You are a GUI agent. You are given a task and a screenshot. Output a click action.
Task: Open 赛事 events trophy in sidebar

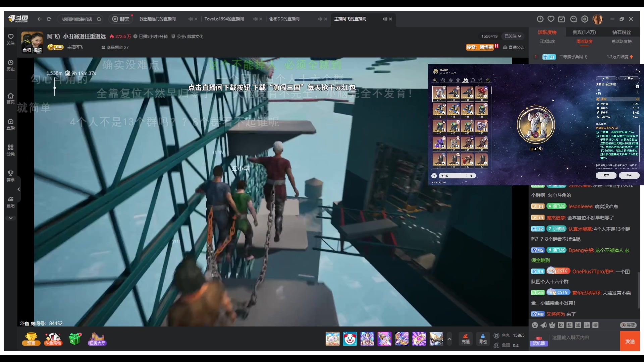[x=11, y=176]
